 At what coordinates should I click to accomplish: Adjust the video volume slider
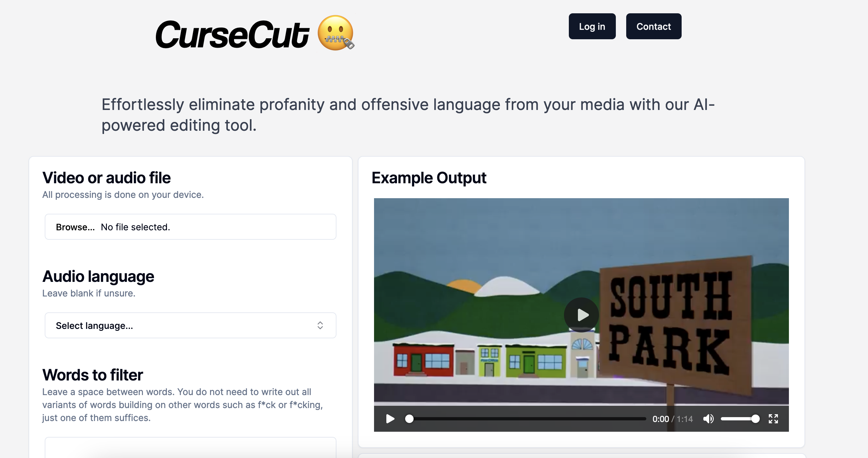point(740,419)
